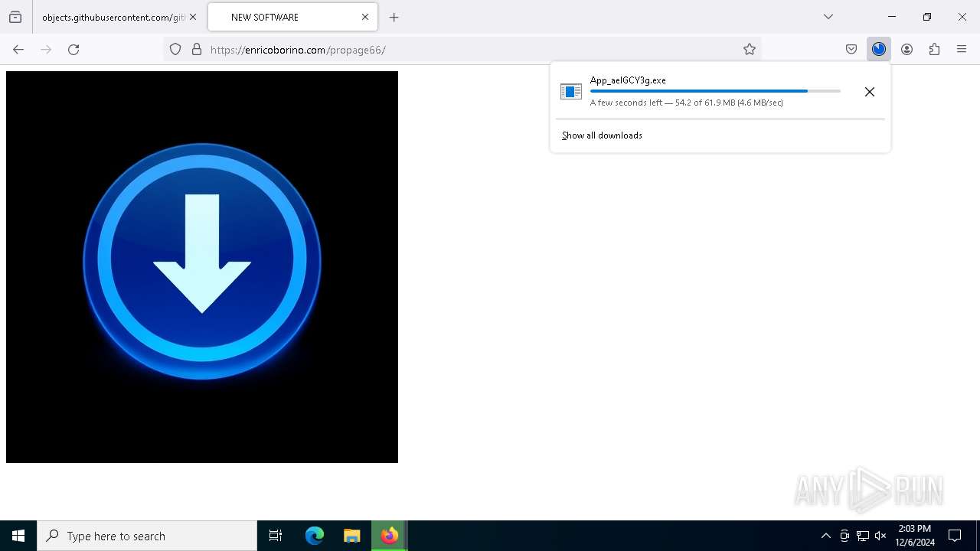
Task: Open the Firefox View icon
Action: click(15, 17)
